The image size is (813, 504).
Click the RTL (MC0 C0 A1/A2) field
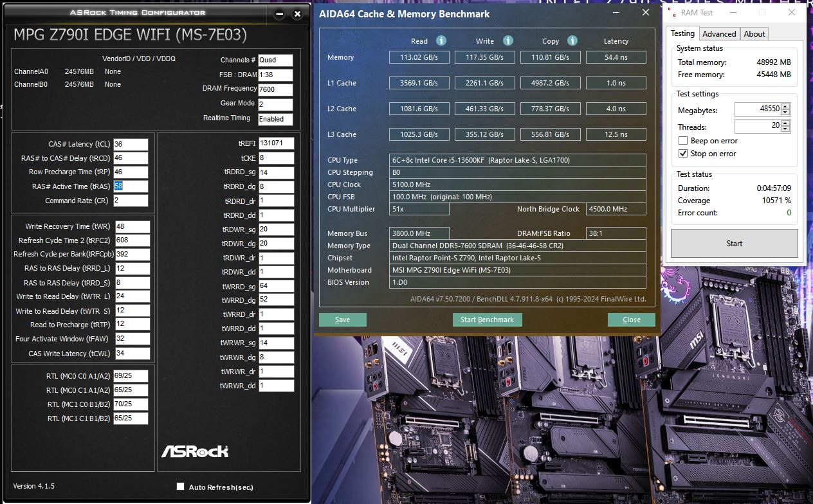pos(131,376)
